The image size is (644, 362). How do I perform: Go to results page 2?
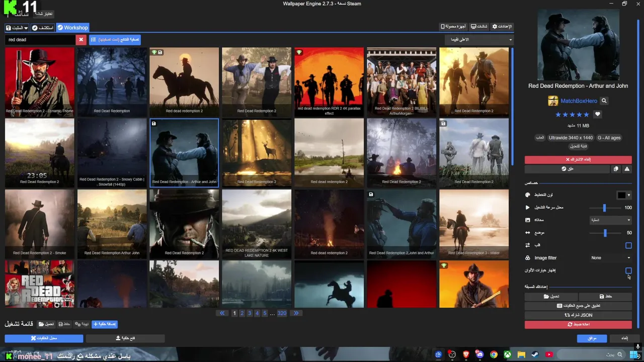coord(242,313)
